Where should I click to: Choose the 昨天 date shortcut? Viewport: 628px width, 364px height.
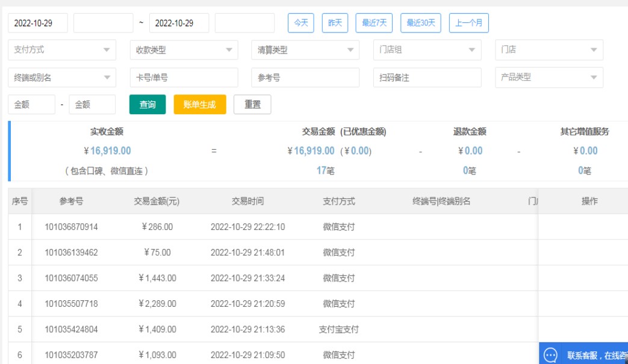tap(335, 23)
